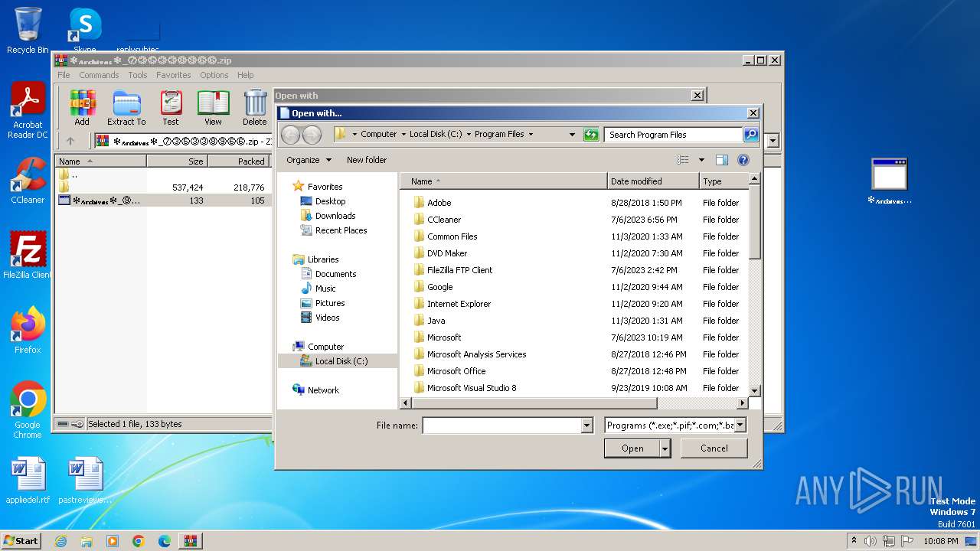Expand the view options dropdown arrow

tap(701, 160)
